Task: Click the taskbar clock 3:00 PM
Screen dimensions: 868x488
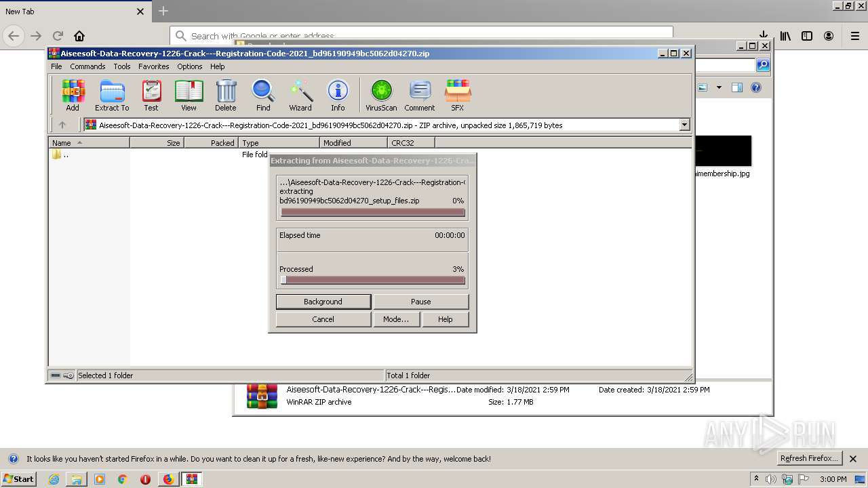Action: coord(833,479)
